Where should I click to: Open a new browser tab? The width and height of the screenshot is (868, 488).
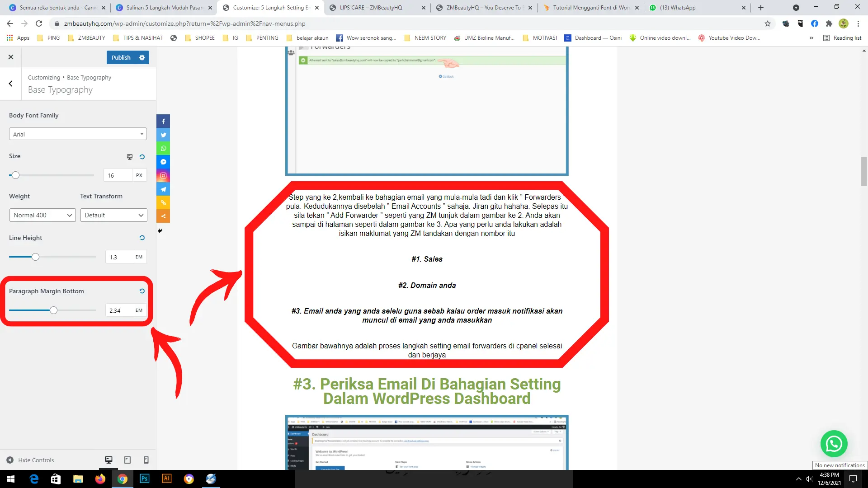(761, 8)
